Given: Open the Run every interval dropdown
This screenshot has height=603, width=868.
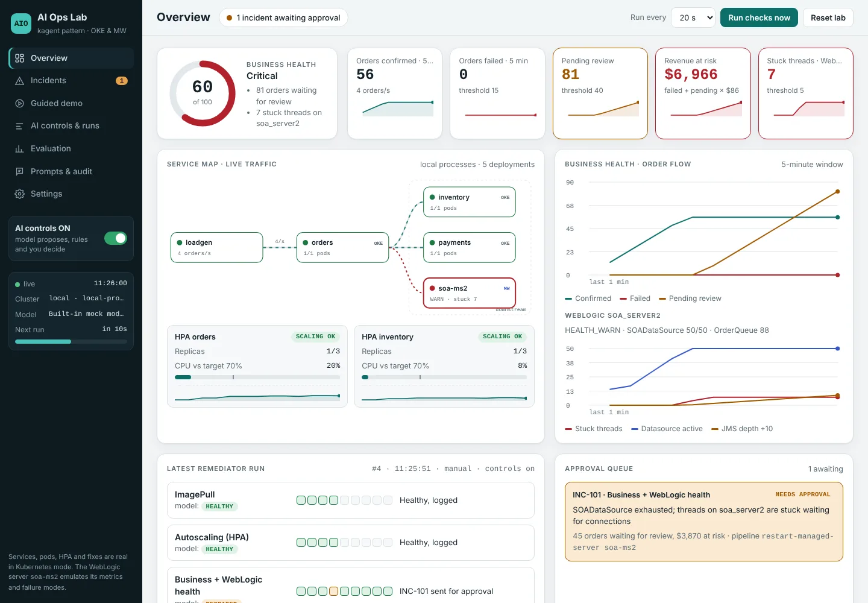Looking at the screenshot, I should 693,17.
